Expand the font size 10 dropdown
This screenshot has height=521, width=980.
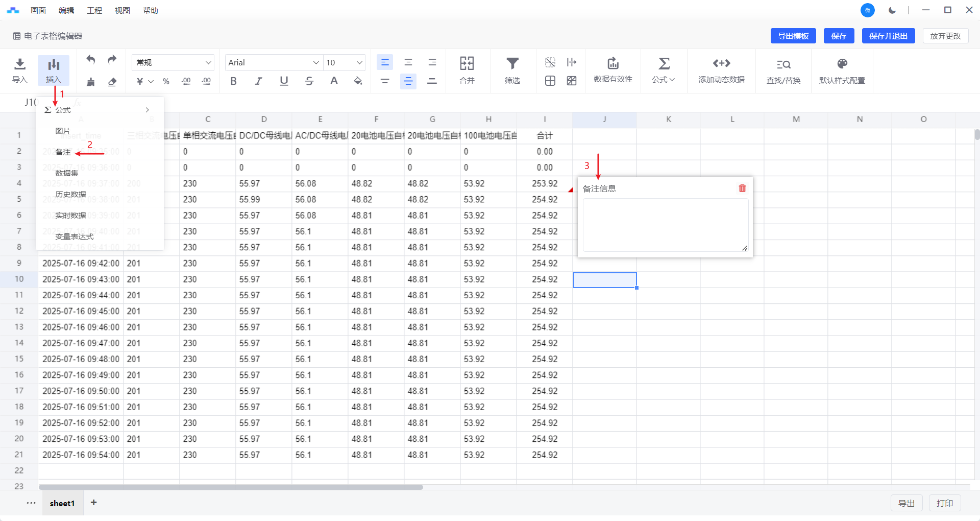point(345,62)
